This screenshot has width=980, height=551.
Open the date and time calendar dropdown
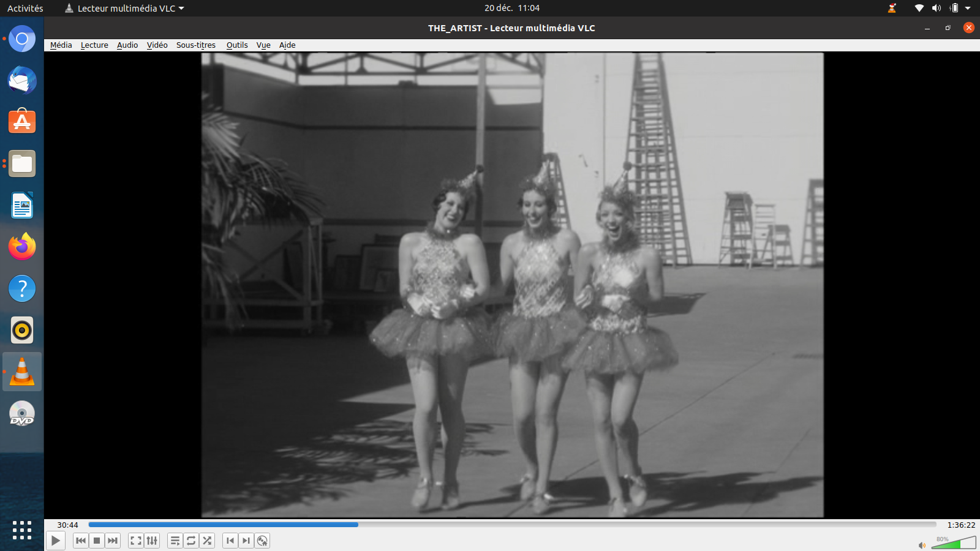(x=511, y=8)
